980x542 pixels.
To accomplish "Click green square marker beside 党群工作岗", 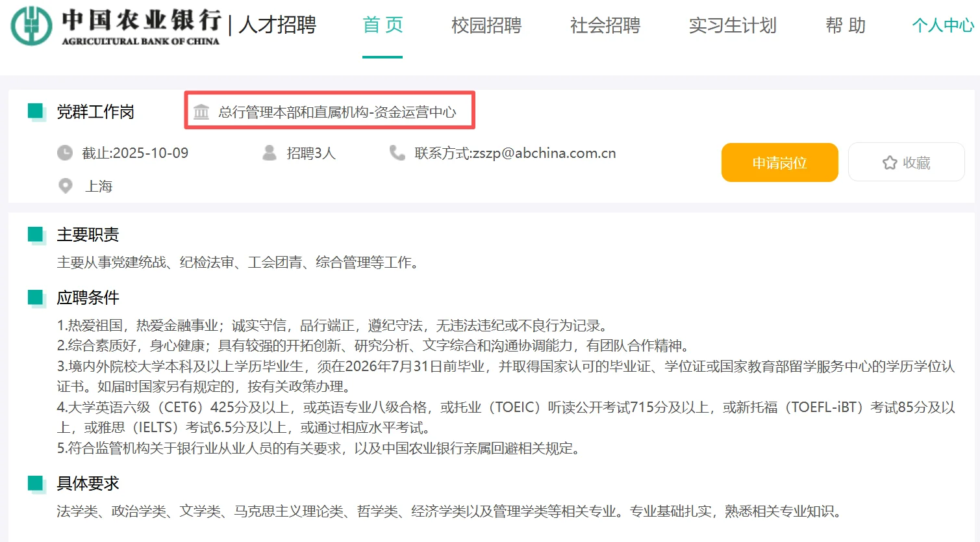I will point(36,112).
